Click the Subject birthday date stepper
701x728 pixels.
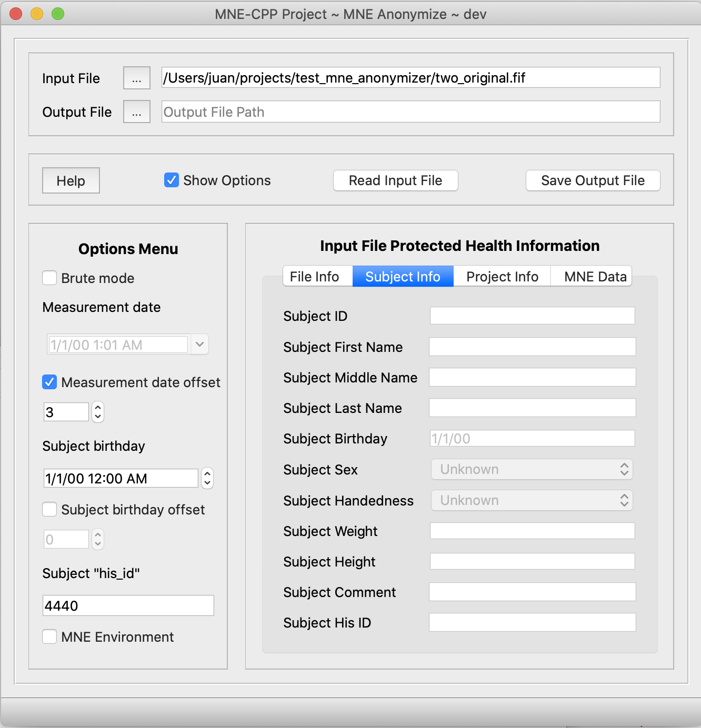click(x=207, y=478)
